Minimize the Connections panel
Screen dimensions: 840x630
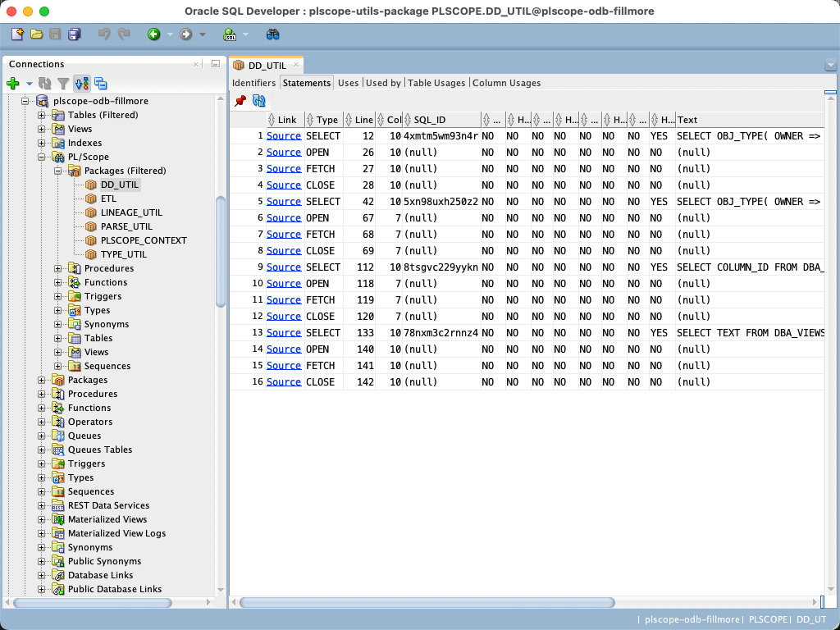tap(215, 64)
